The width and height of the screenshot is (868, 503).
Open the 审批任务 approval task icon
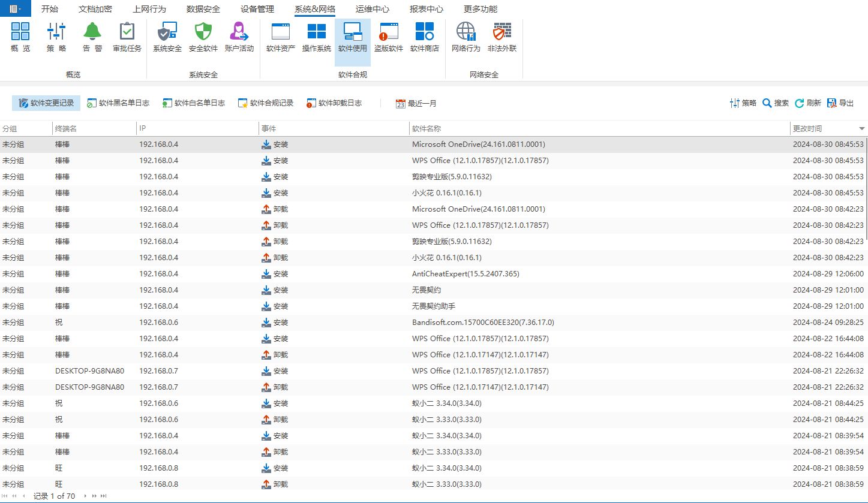pos(127,37)
